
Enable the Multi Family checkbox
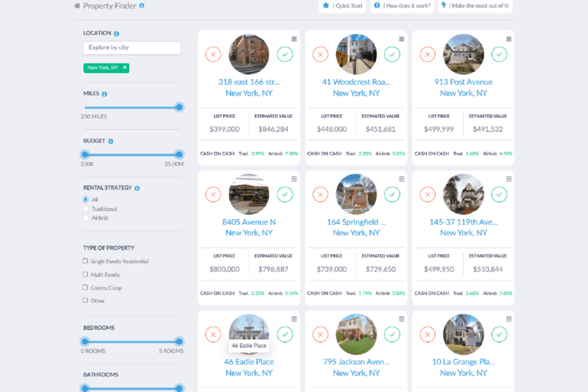tap(86, 275)
